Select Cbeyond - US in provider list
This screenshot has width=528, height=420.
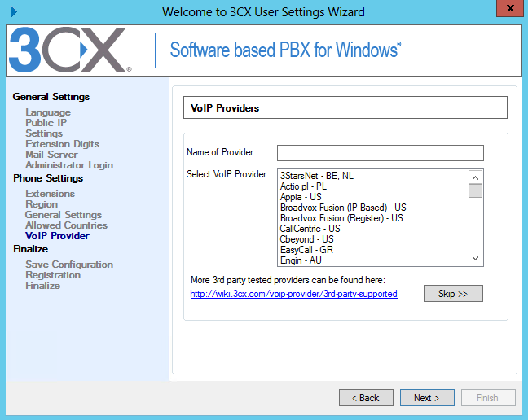(306, 239)
